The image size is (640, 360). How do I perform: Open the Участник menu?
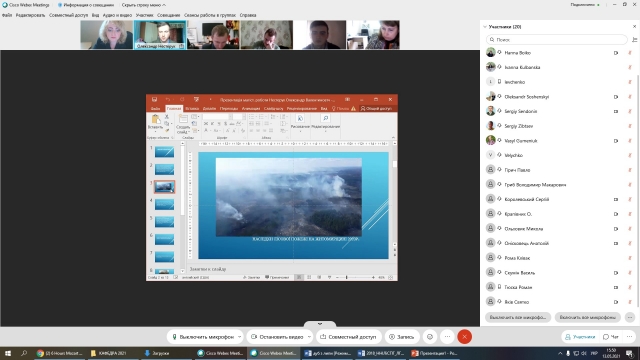click(x=144, y=15)
